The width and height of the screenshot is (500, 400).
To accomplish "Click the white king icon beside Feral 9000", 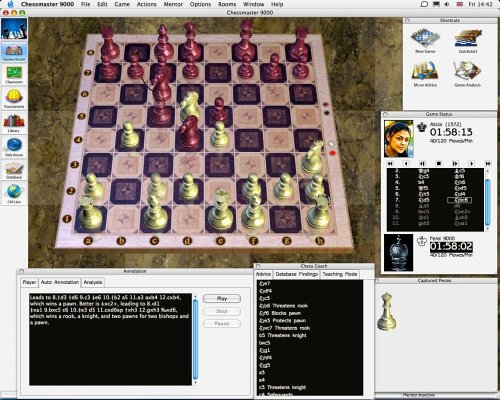I will pos(422,241).
